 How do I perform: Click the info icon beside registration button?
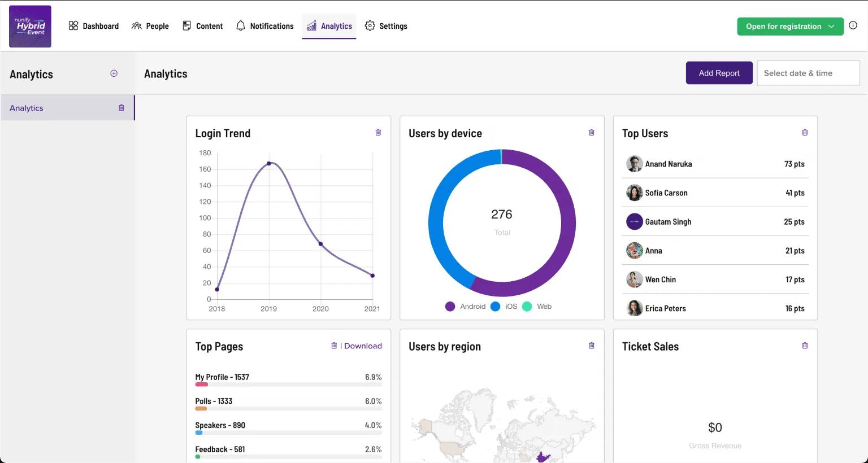click(x=853, y=25)
